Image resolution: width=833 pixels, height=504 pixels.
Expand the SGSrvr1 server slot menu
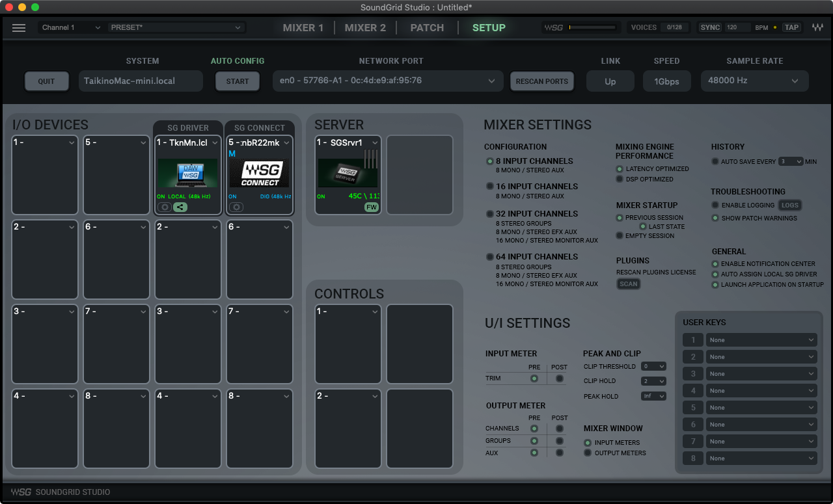pyautogui.click(x=374, y=143)
